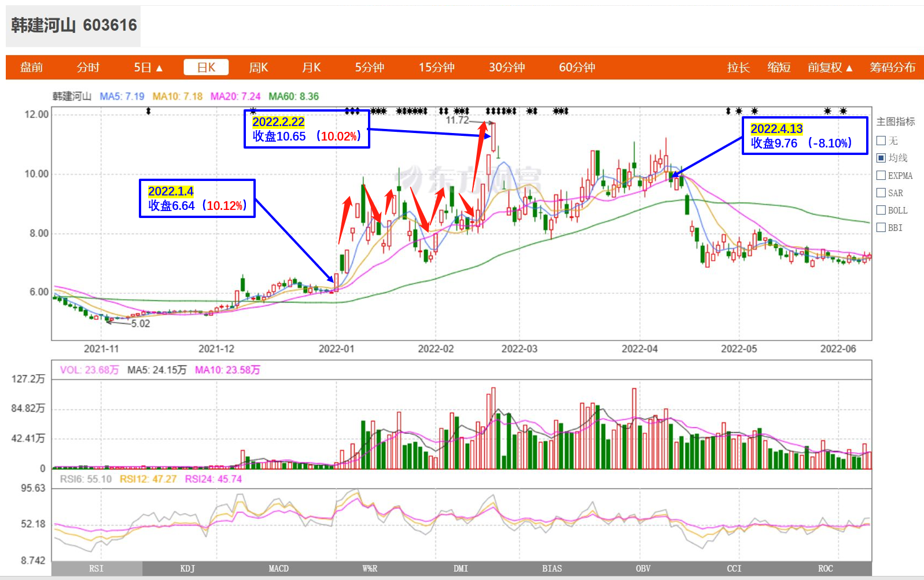924x580 pixels.
Task: Click the volume MA5: 24.15万 label
Action: tap(157, 370)
